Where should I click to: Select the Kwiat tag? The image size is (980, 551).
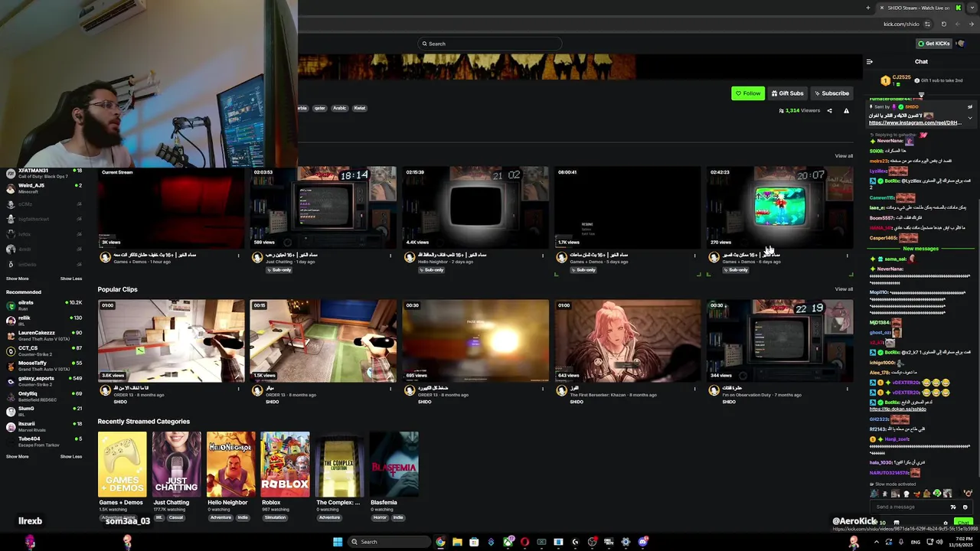[x=360, y=108]
